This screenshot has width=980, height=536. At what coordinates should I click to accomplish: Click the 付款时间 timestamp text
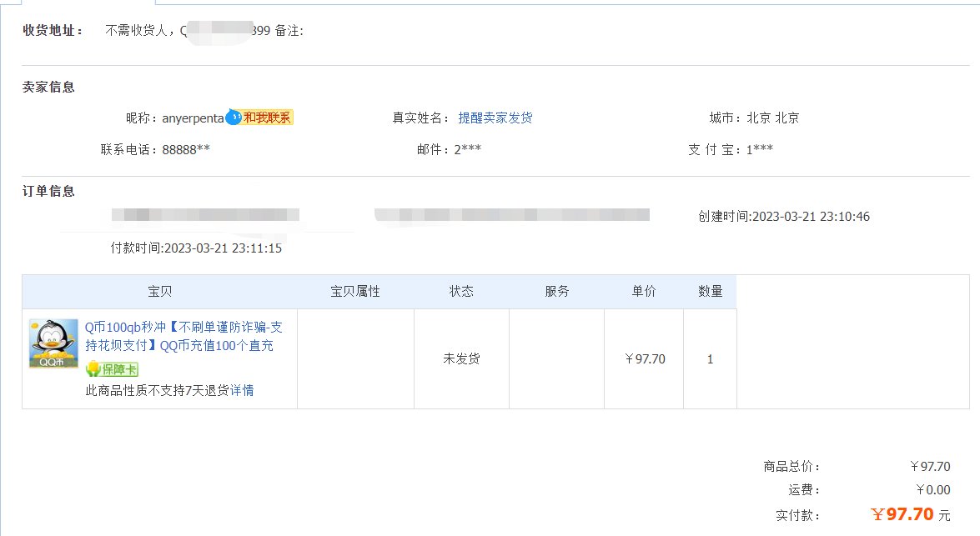tap(196, 248)
